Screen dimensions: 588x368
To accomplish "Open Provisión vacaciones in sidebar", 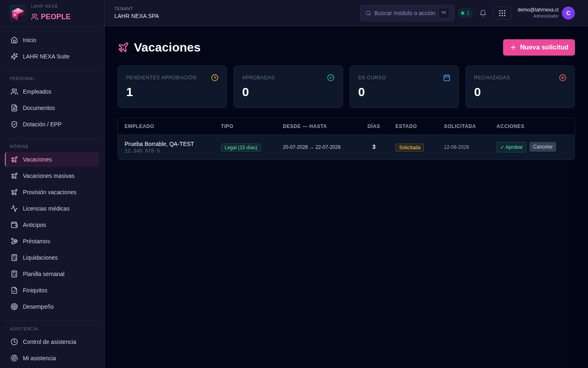I will 52,192.
